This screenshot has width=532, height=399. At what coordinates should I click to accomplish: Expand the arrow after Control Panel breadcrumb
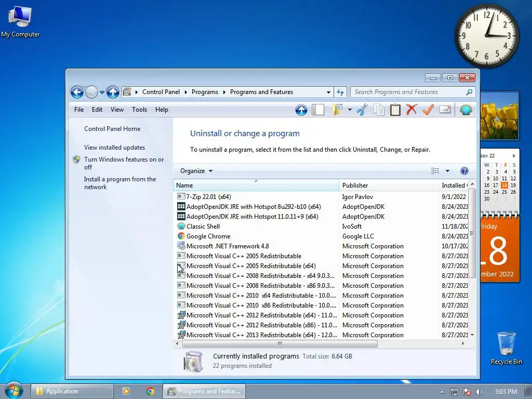coord(185,92)
